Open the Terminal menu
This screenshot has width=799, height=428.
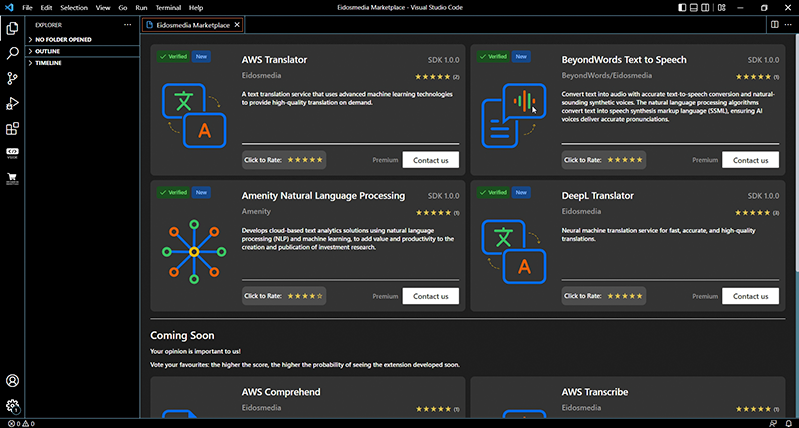[x=168, y=7]
